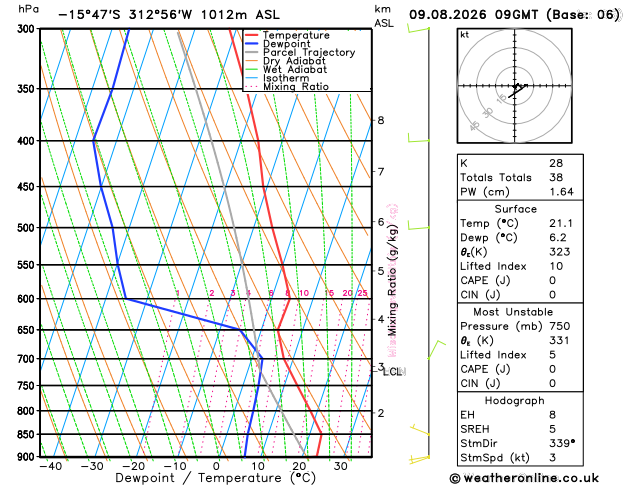629x486 pixels.
Task: Click the Surface section heading
Action: click(515, 209)
